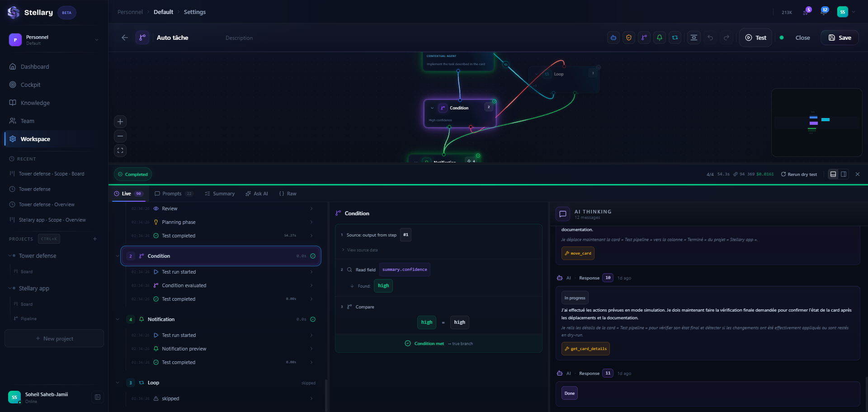868x412 pixels.
Task: Switch to the Ask AI tab
Action: [257, 194]
